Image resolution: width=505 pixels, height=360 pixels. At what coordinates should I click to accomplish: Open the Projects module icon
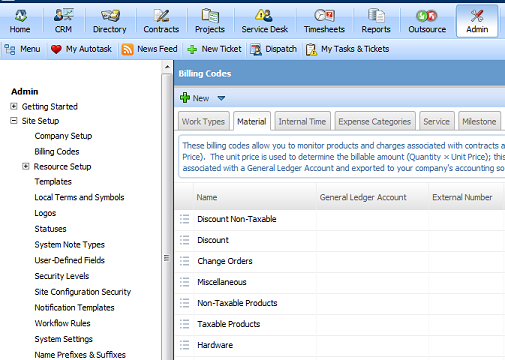tap(210, 15)
